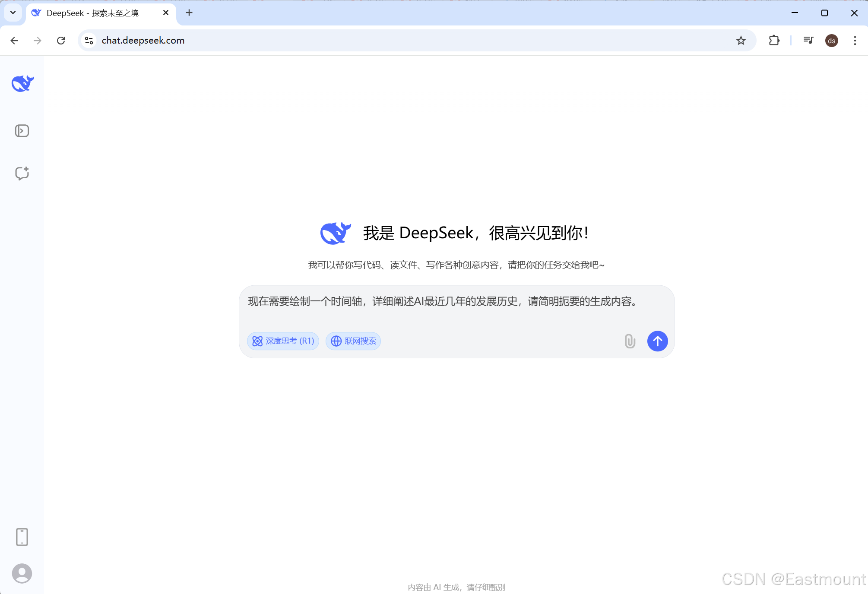This screenshot has width=868, height=594.
Task: Bookmark this page with the star icon
Action: 741,41
